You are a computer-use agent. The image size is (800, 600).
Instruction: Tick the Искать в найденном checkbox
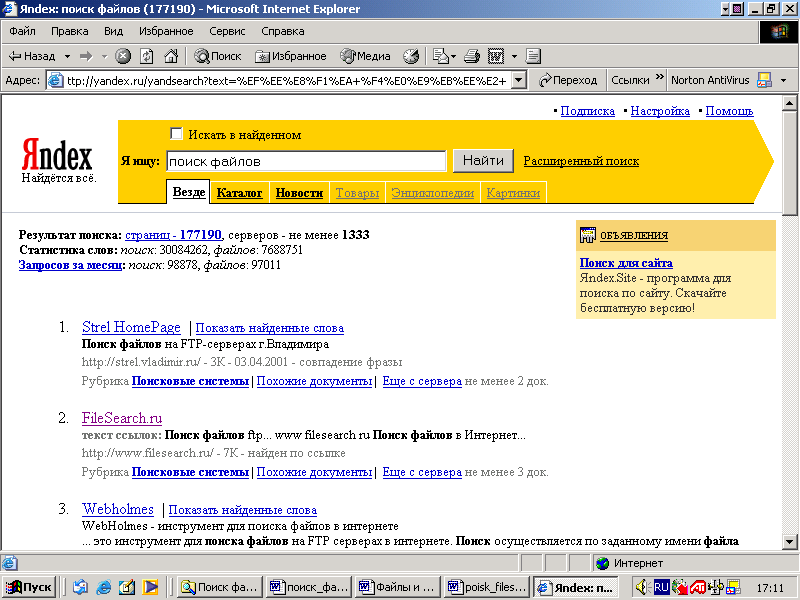pyautogui.click(x=176, y=134)
